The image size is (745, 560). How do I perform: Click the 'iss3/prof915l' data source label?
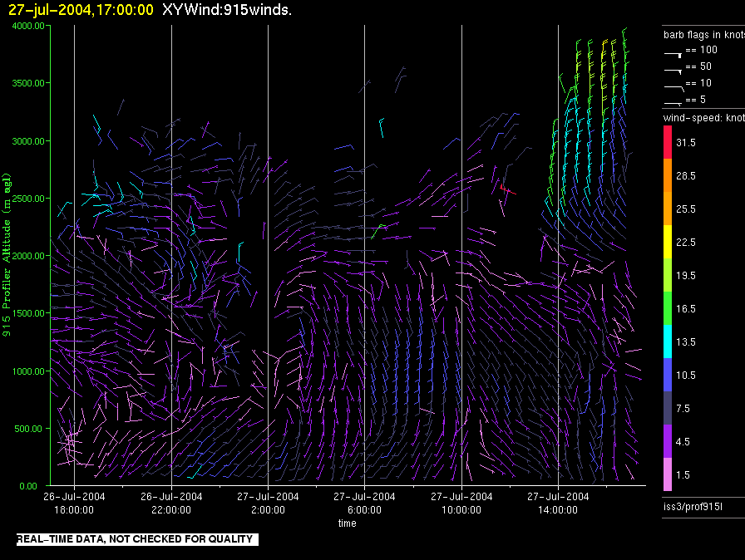pyautogui.click(x=693, y=507)
